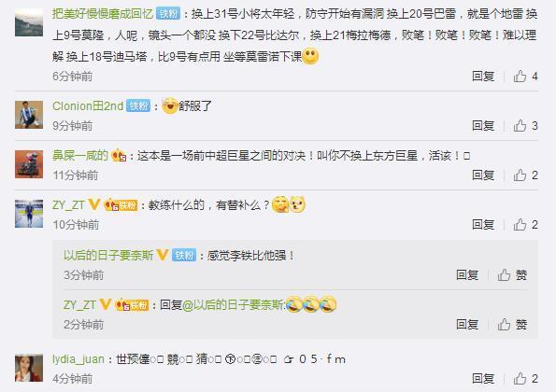556x392 pixels.
Task: Reply to the nested comment from 以后的日子要奈斯
Action: tap(467, 275)
